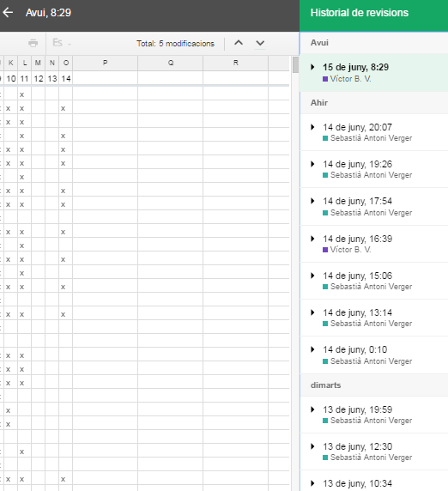The height and width of the screenshot is (491, 448).
Task: Click the spreadsheet vertical scrollbar thumb
Action: (295, 65)
